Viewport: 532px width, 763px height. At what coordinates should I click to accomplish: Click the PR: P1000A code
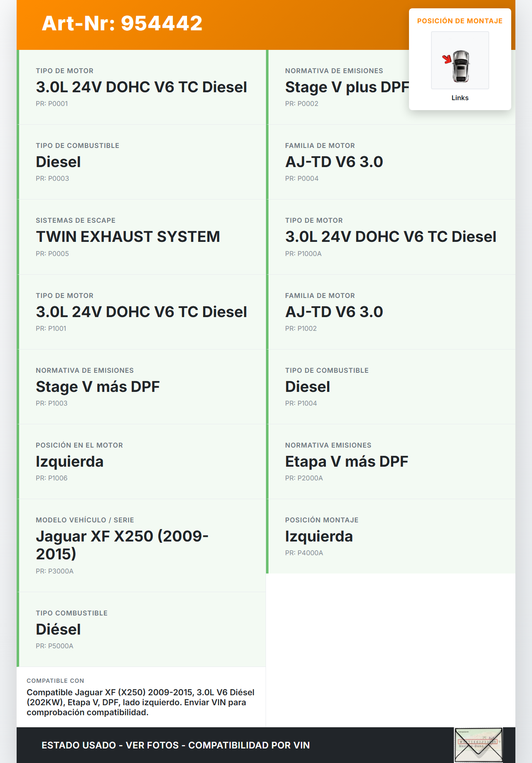tap(303, 254)
